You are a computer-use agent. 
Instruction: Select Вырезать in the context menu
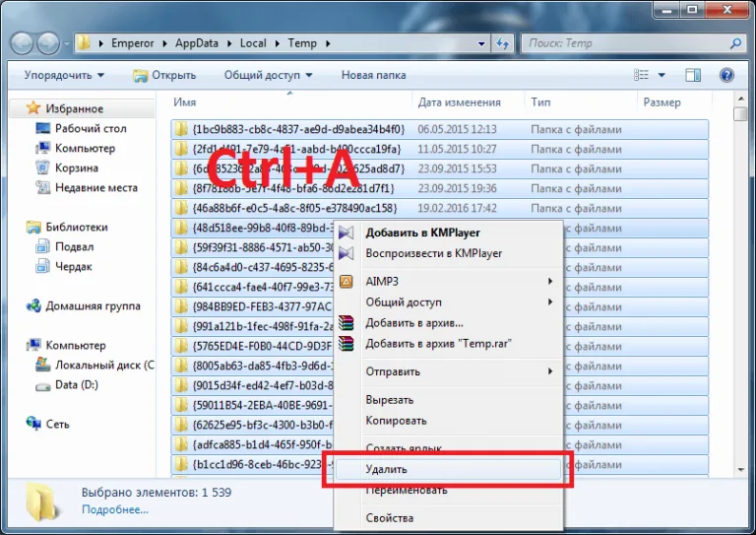[448, 400]
